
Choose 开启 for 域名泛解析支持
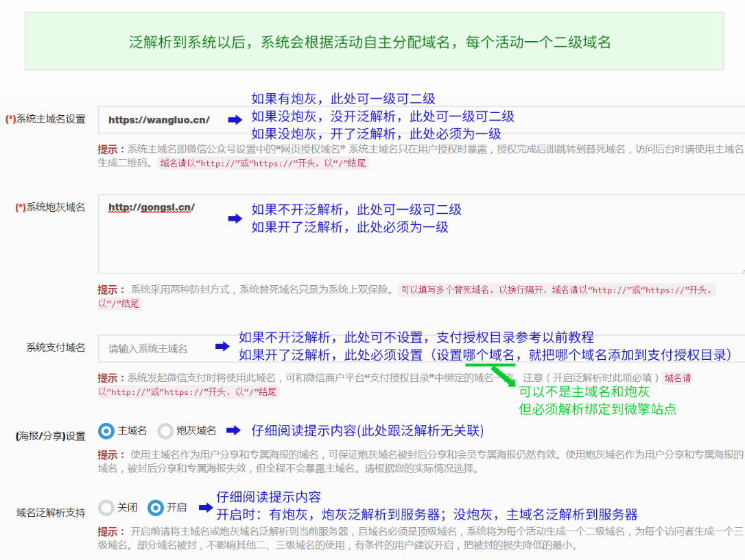[155, 508]
